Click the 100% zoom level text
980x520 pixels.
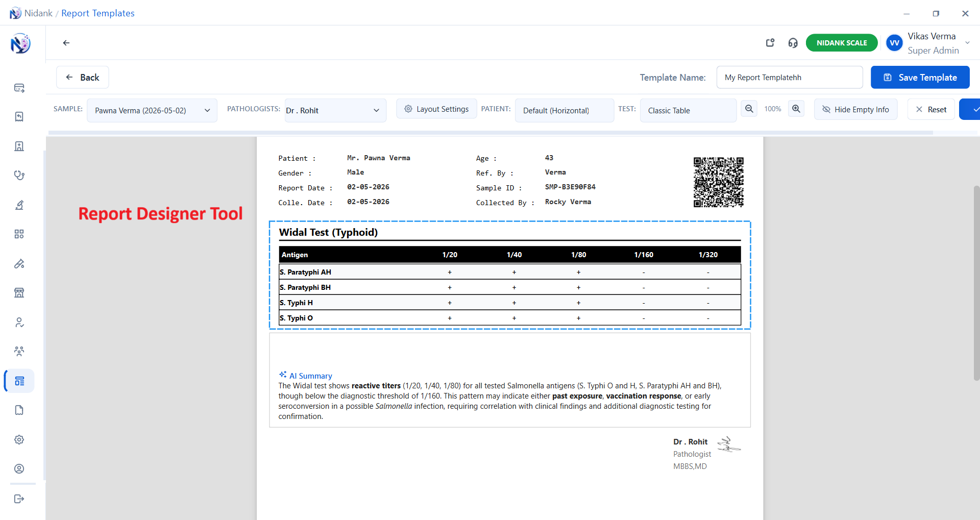773,109
